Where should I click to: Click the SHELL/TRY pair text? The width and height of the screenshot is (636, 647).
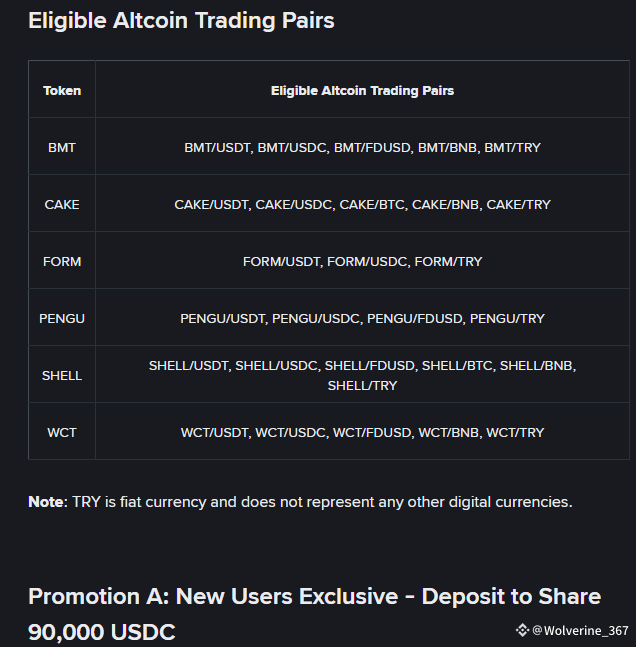pyautogui.click(x=362, y=385)
